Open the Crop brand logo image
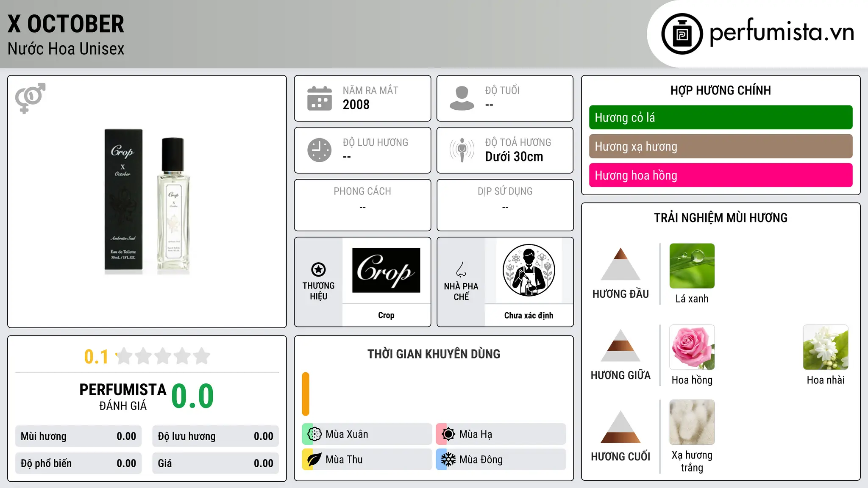868x488 pixels. click(386, 270)
